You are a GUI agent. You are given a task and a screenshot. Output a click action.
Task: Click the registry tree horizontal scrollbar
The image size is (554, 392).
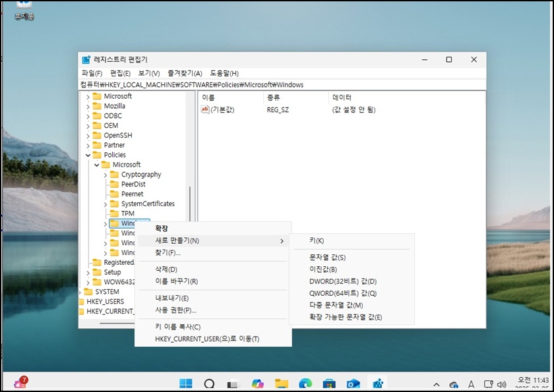click(x=117, y=323)
